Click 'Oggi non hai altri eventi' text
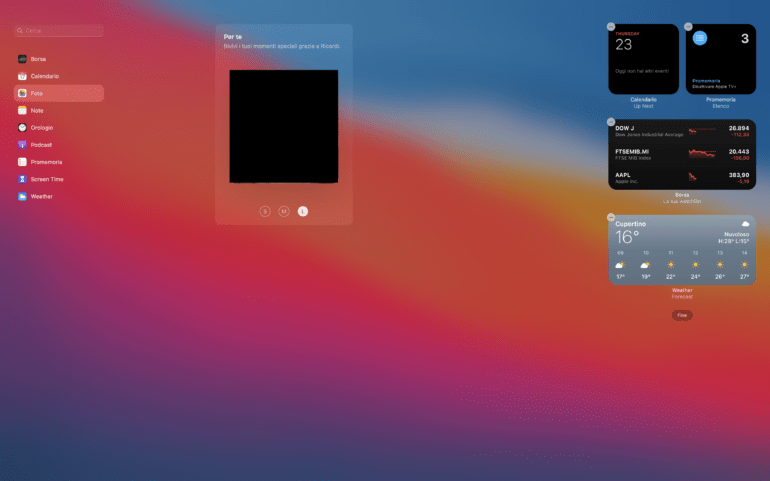Screen dimensions: 770x481 tap(642, 71)
